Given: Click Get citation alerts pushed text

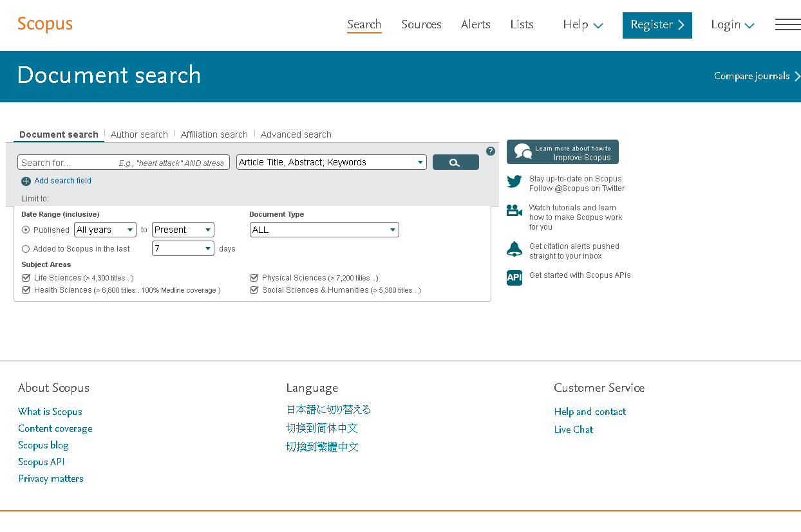Looking at the screenshot, I should (574, 251).
